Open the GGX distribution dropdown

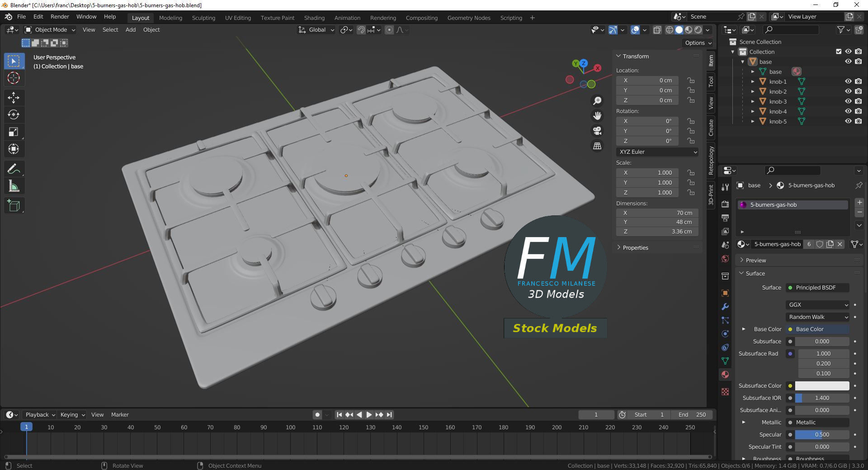point(818,305)
